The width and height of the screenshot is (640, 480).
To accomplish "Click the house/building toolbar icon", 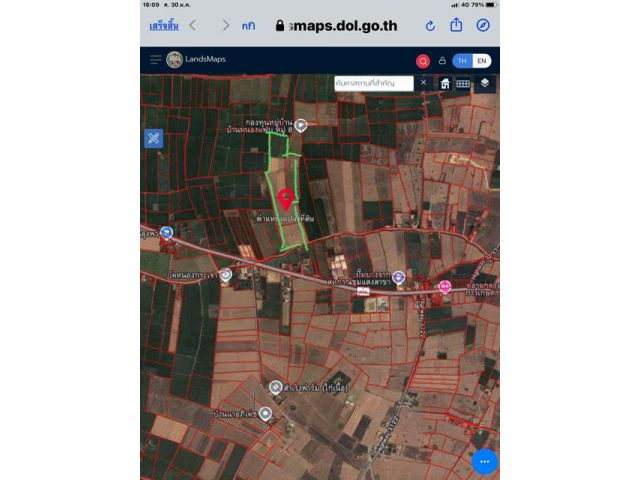I will (x=445, y=83).
